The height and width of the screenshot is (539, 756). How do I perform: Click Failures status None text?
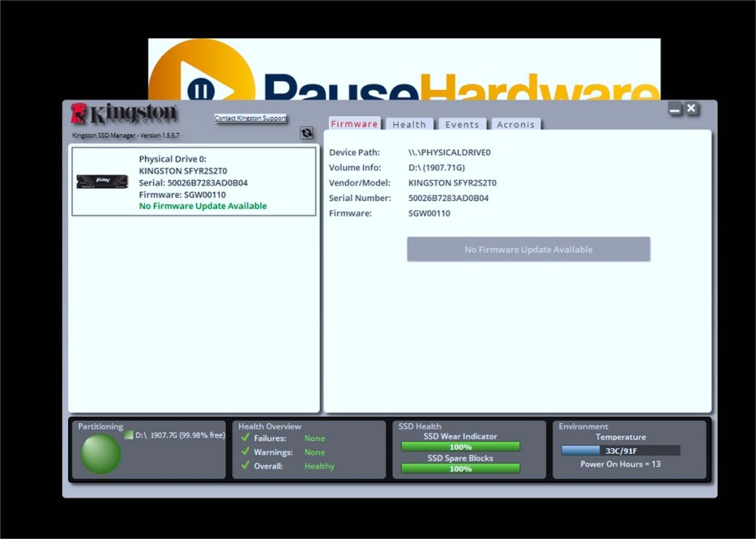coord(314,438)
